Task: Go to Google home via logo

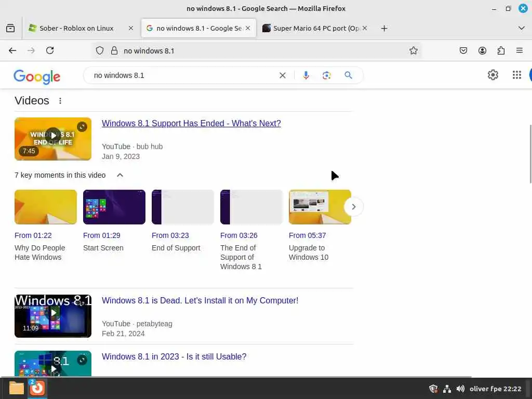Action: (x=37, y=77)
